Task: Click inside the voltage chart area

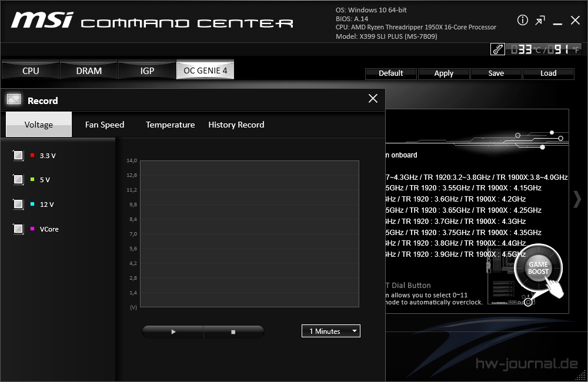Action: click(x=249, y=234)
